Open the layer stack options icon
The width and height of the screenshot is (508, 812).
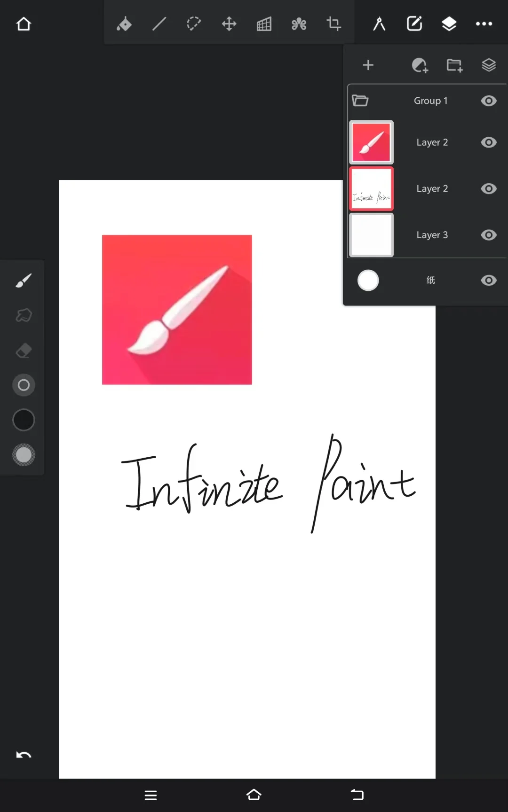[x=489, y=65]
